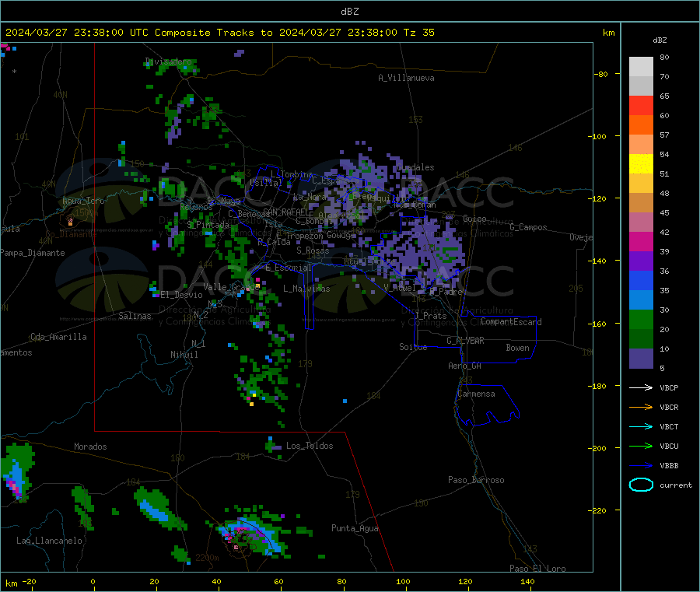Image resolution: width=700 pixels, height=592 pixels.
Task: Click the Soitue map label
Action: (x=413, y=347)
